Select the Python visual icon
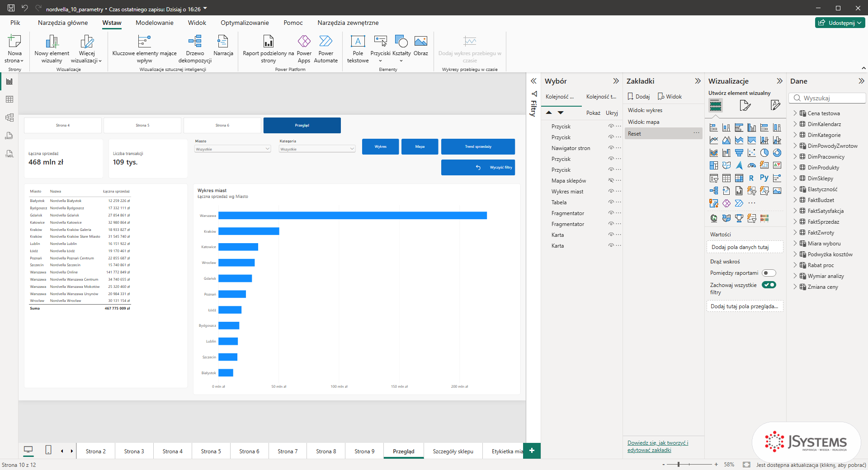Image resolution: width=868 pixels, height=470 pixels. (x=764, y=178)
